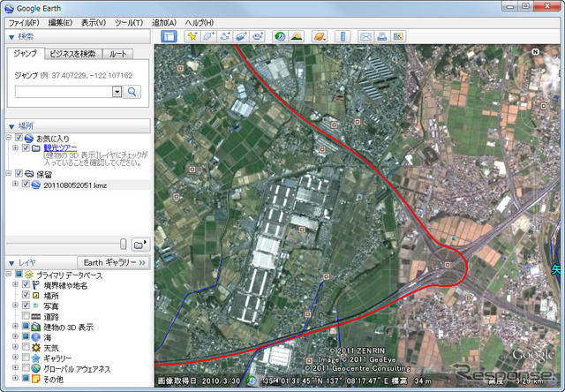
Task: Expand the 観光ツアー tree node
Action: (15, 147)
